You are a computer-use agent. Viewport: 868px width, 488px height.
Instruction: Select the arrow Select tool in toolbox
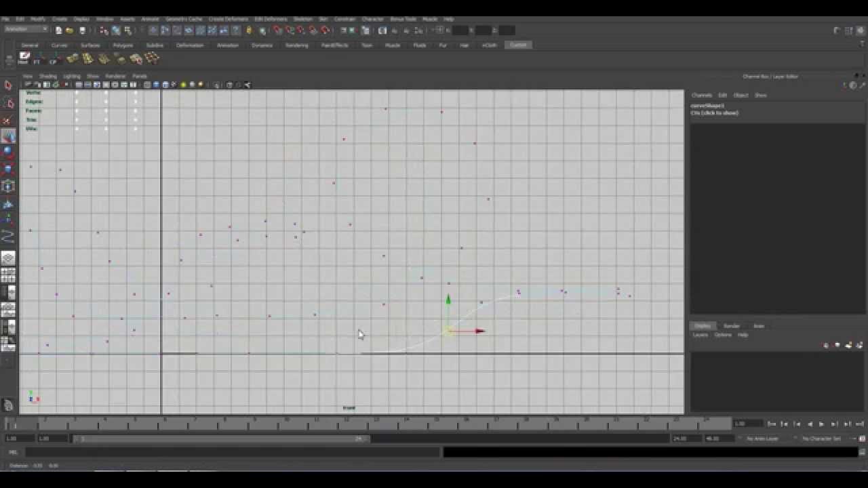coord(8,85)
